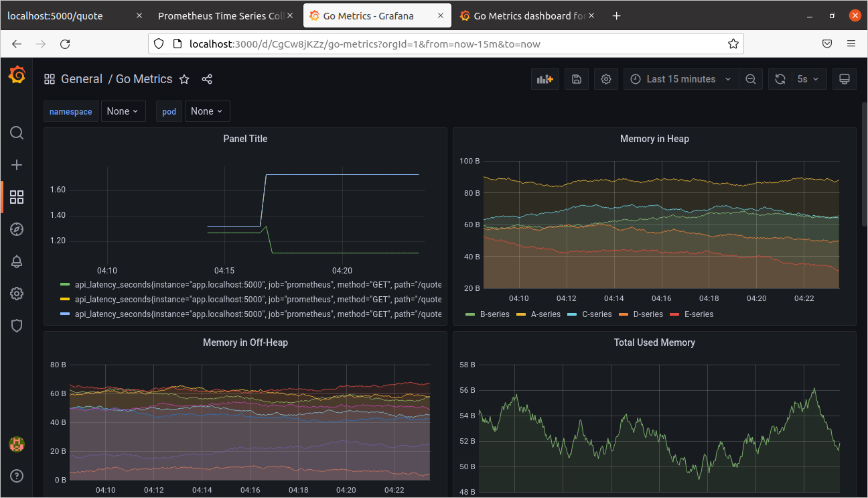Image resolution: width=868 pixels, height=498 pixels.
Task: Click the General folder breadcrumb link
Action: pos(82,79)
